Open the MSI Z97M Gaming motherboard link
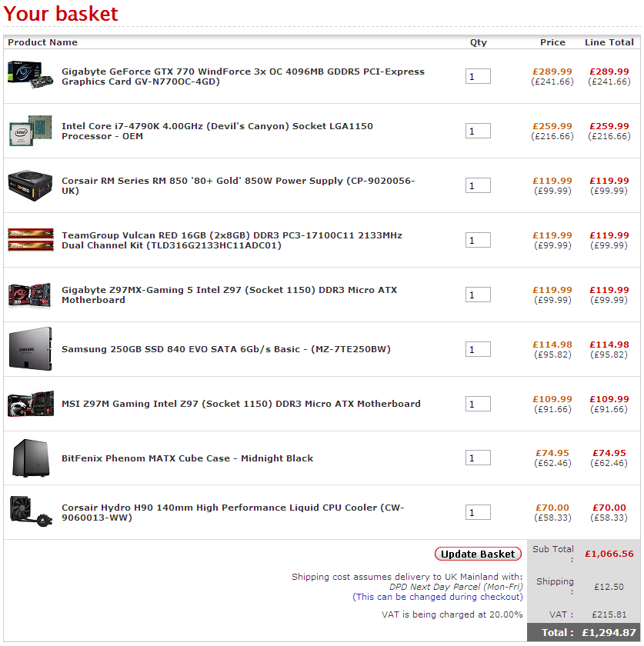This screenshot has height=646, width=644. (241, 403)
